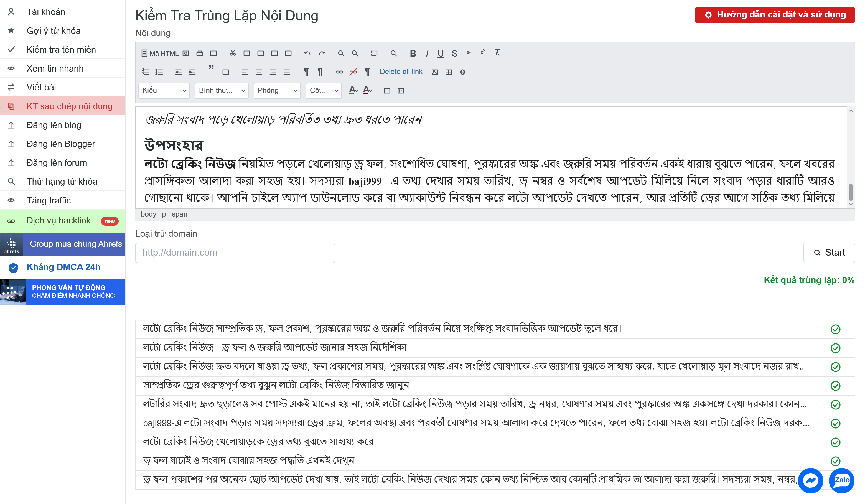This screenshot has width=865, height=504.
Task: Open the Bình thư... format dropdown
Action: pos(222,91)
